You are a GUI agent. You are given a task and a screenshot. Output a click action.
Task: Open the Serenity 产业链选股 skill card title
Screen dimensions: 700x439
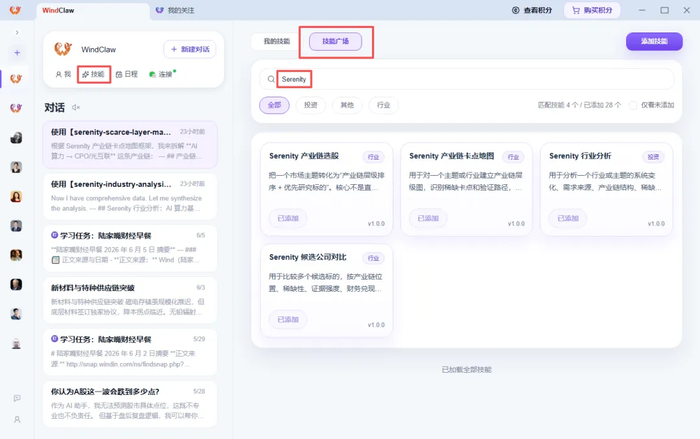pos(304,156)
